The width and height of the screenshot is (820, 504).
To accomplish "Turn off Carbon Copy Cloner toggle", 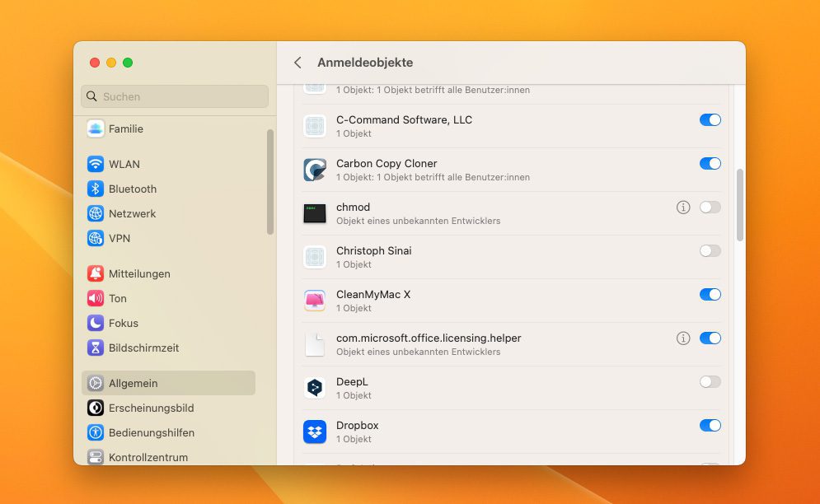I will point(710,164).
